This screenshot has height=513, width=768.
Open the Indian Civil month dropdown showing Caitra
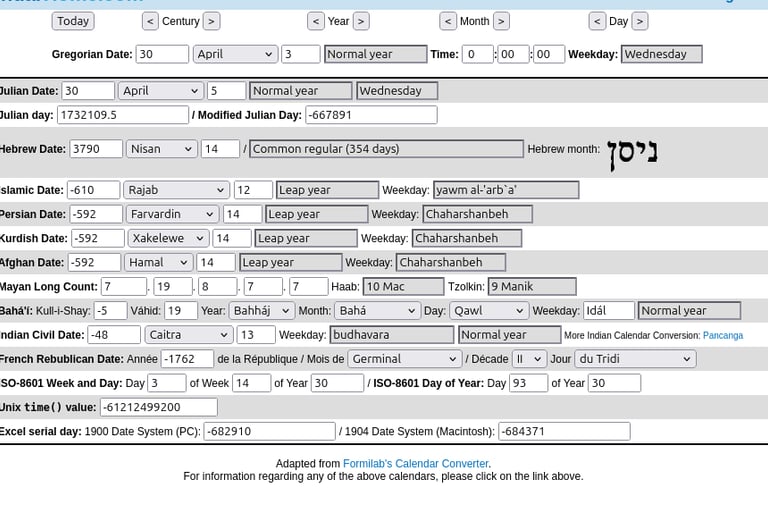pos(188,335)
